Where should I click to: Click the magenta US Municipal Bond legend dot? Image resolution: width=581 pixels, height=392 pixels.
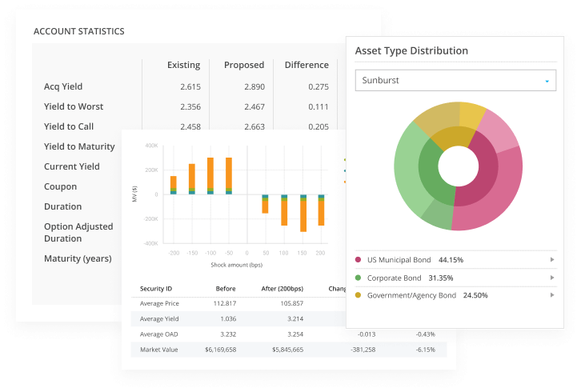point(358,260)
